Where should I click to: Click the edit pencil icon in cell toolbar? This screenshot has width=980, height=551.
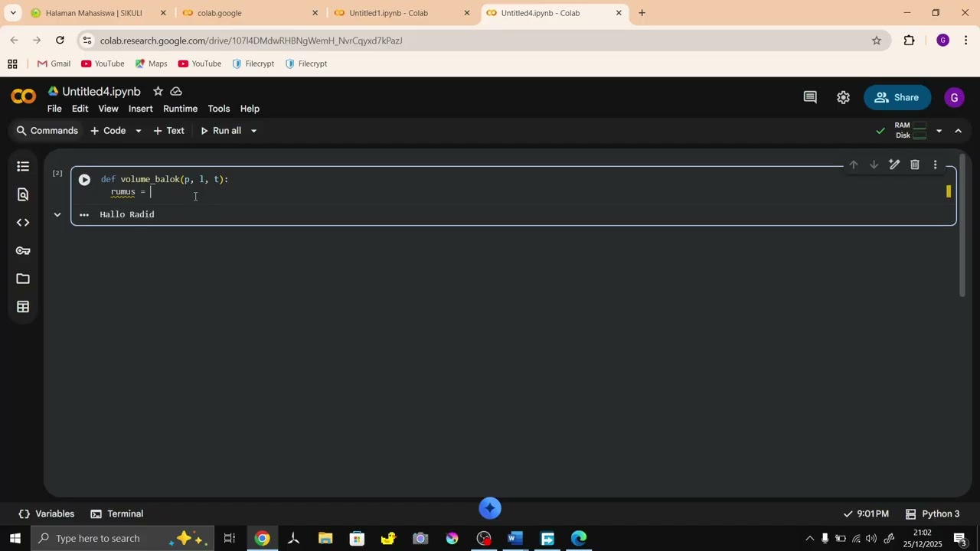(894, 165)
